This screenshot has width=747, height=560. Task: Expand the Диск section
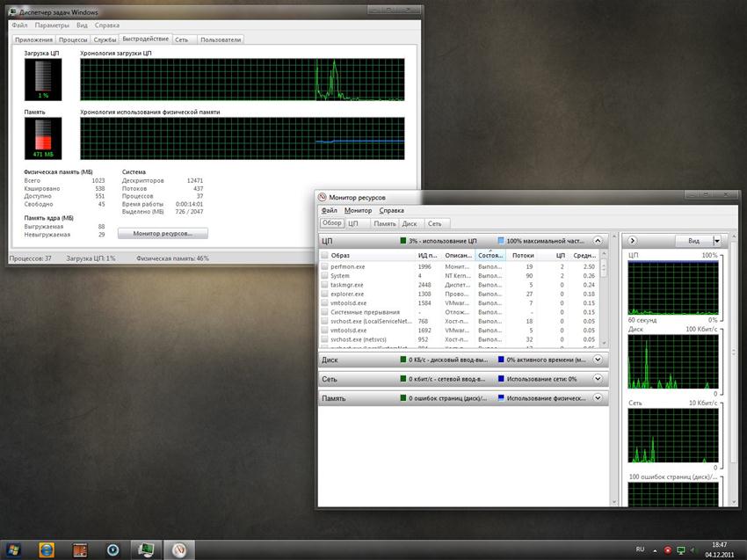click(598, 360)
